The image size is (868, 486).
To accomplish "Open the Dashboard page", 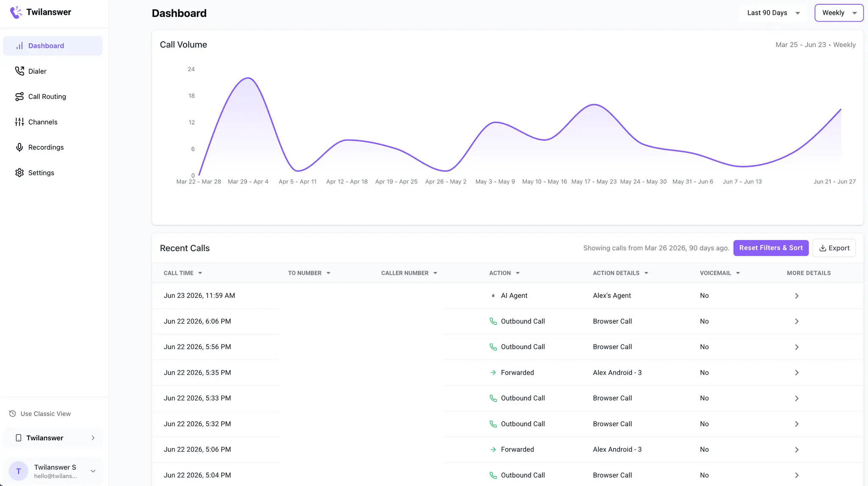I will (x=53, y=46).
